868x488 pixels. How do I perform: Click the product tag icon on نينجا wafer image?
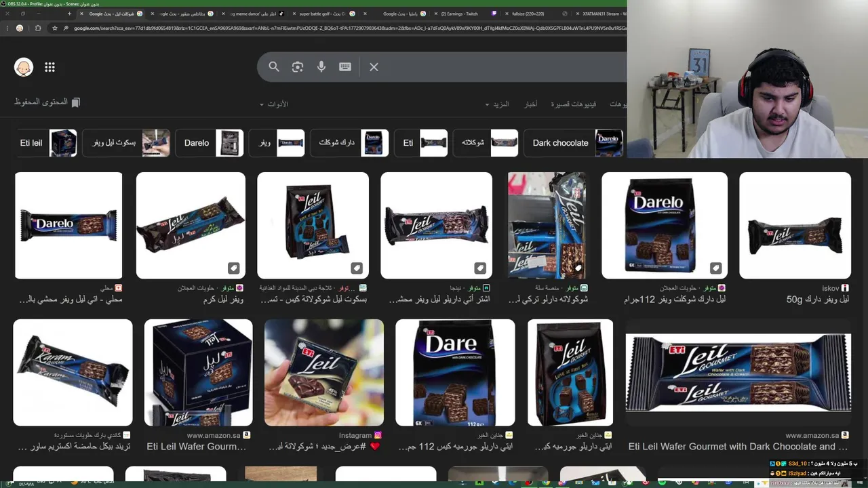click(x=480, y=268)
